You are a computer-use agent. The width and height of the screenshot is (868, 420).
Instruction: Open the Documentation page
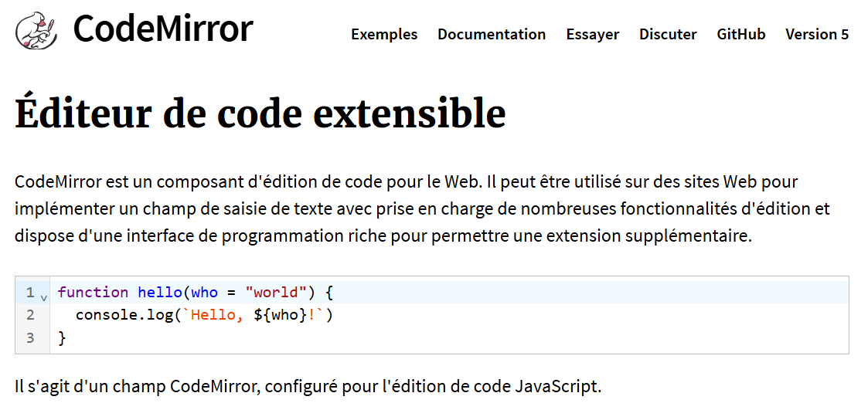pos(492,34)
